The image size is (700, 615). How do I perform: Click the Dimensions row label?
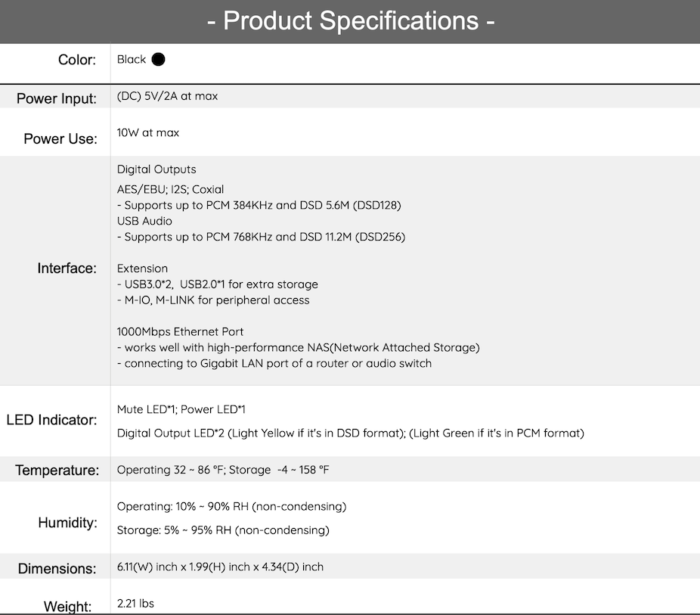(x=57, y=569)
